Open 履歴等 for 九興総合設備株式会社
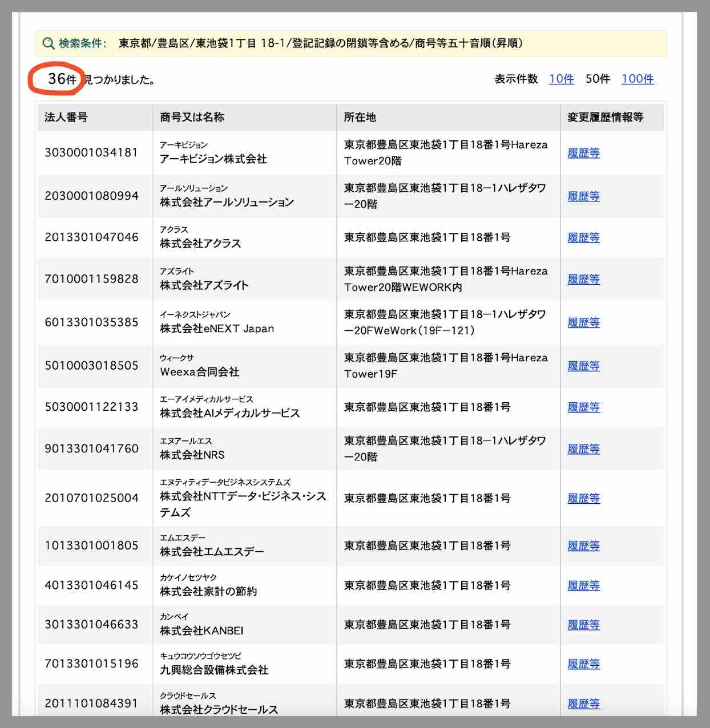This screenshot has height=728, width=710. tap(583, 665)
